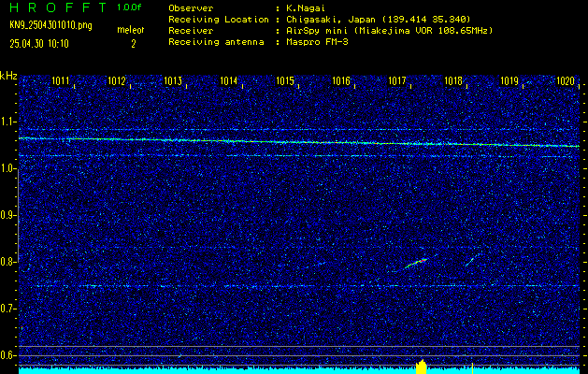Click the Receiving Location field label
The height and width of the screenshot is (374, 588).
(x=219, y=20)
